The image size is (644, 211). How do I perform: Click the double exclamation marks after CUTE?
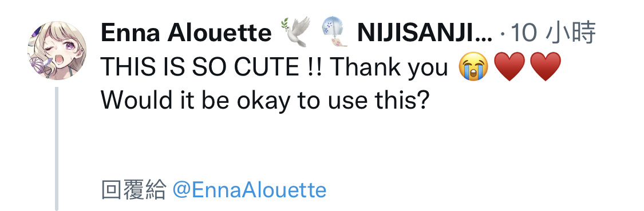(314, 67)
